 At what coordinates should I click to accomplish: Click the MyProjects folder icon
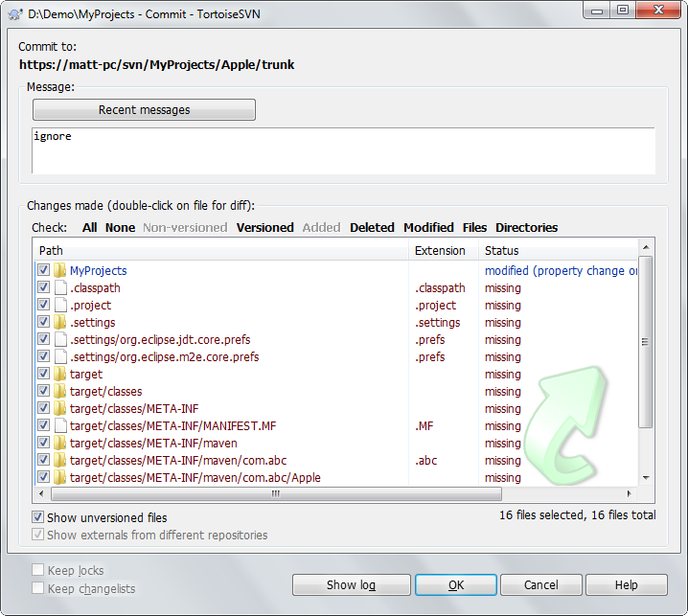pos(59,271)
